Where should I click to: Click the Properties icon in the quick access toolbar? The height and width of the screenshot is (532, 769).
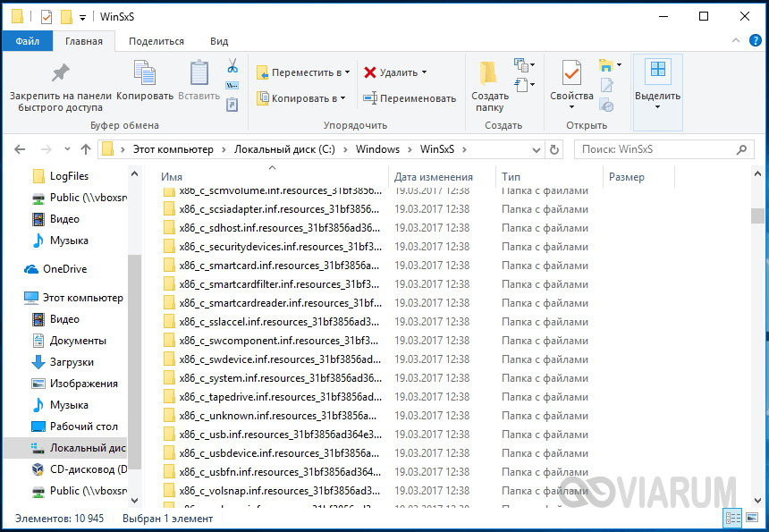pos(46,17)
